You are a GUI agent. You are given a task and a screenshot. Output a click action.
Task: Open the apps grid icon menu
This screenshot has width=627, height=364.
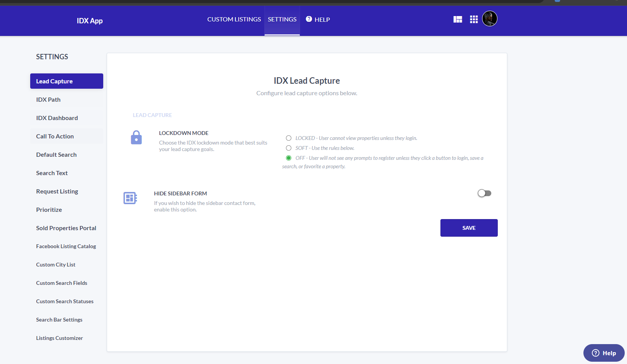pos(474,19)
